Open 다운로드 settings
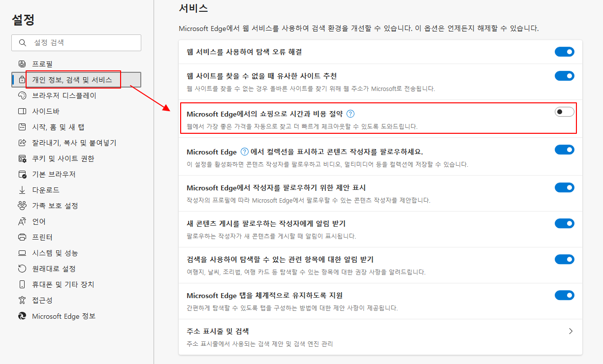Image resolution: width=603 pixels, height=364 pixels. click(76, 190)
